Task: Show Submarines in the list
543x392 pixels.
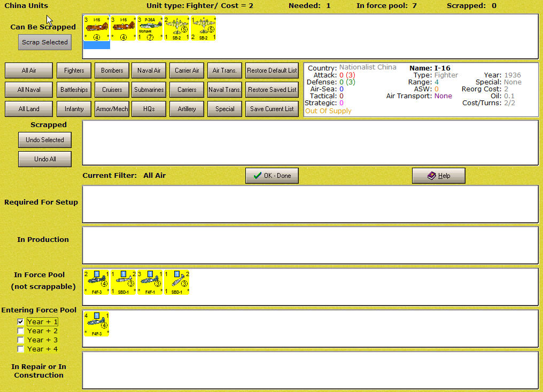Action: tap(149, 90)
